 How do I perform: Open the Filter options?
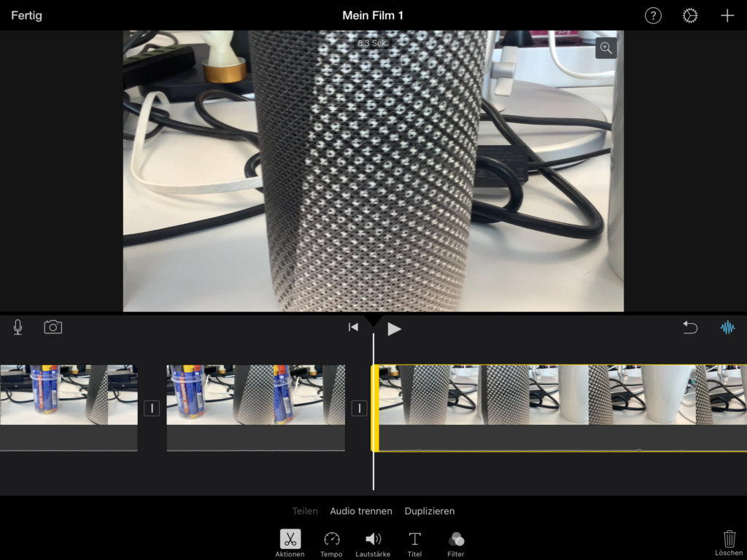456,542
